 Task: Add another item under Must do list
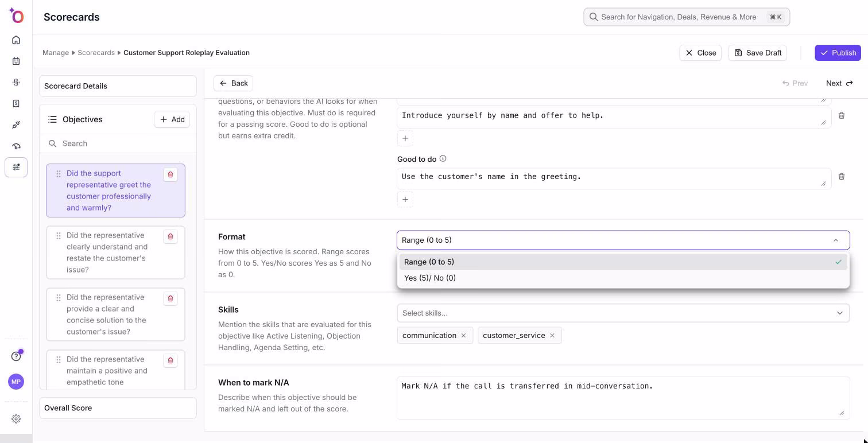point(405,138)
